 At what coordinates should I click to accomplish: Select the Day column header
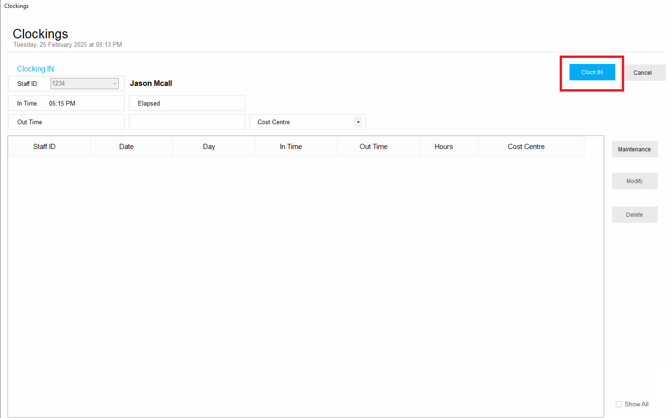[x=209, y=147]
